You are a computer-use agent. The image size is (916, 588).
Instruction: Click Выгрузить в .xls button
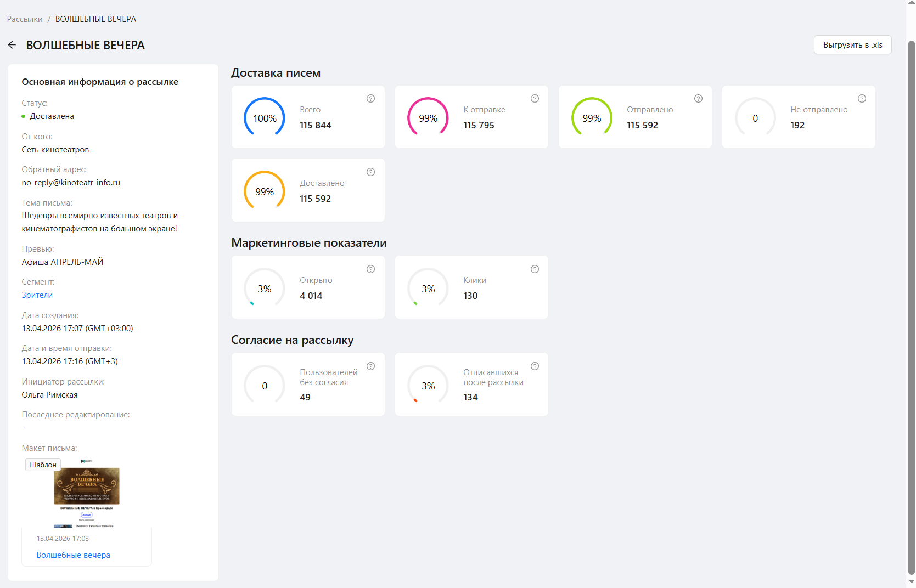[852, 45]
